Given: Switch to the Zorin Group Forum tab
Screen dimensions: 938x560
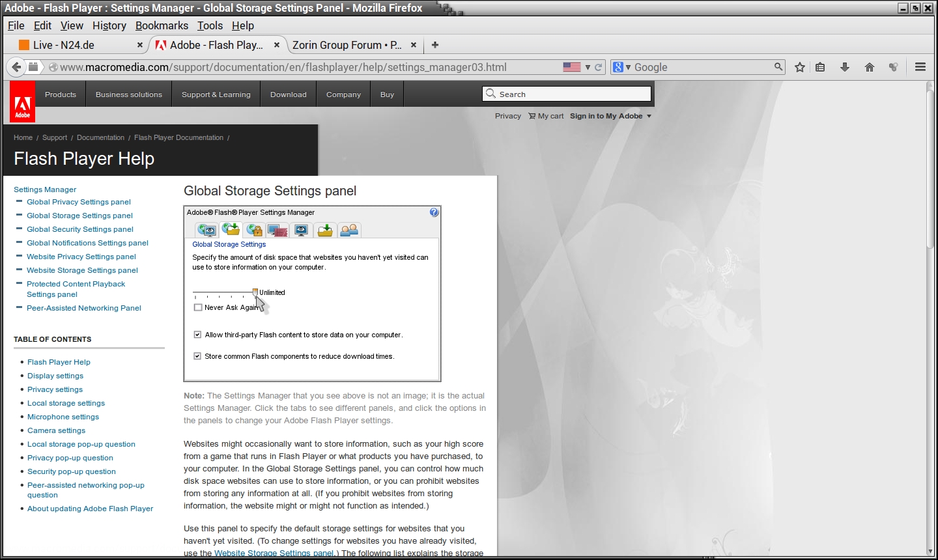Looking at the screenshot, I should tap(347, 45).
